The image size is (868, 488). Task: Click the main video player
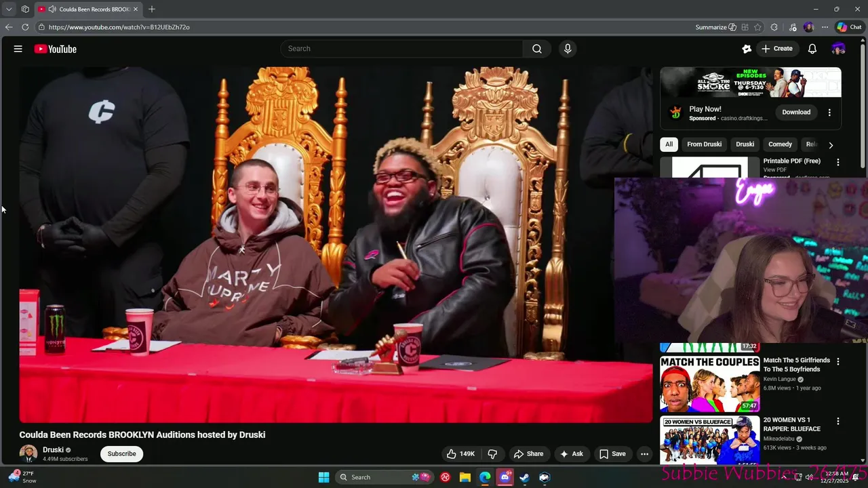point(336,245)
